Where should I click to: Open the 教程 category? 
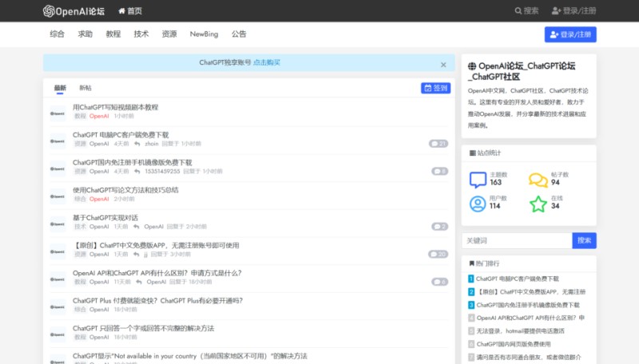(113, 34)
